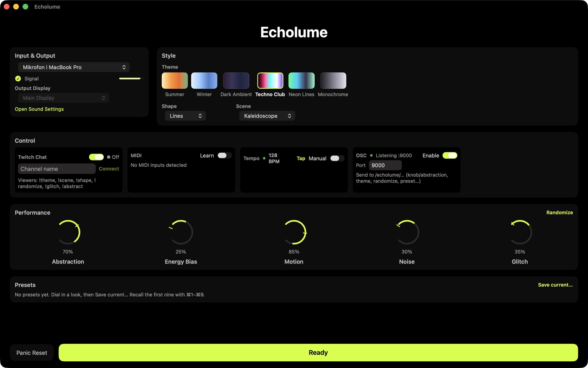Toggle the Twitch Chat switch
This screenshot has width=588, height=368.
96,157
